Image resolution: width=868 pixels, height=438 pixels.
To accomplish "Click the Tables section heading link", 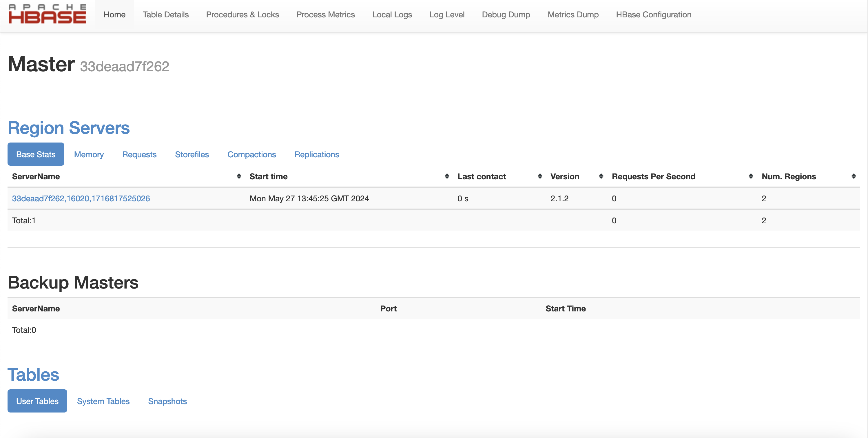I will (33, 375).
